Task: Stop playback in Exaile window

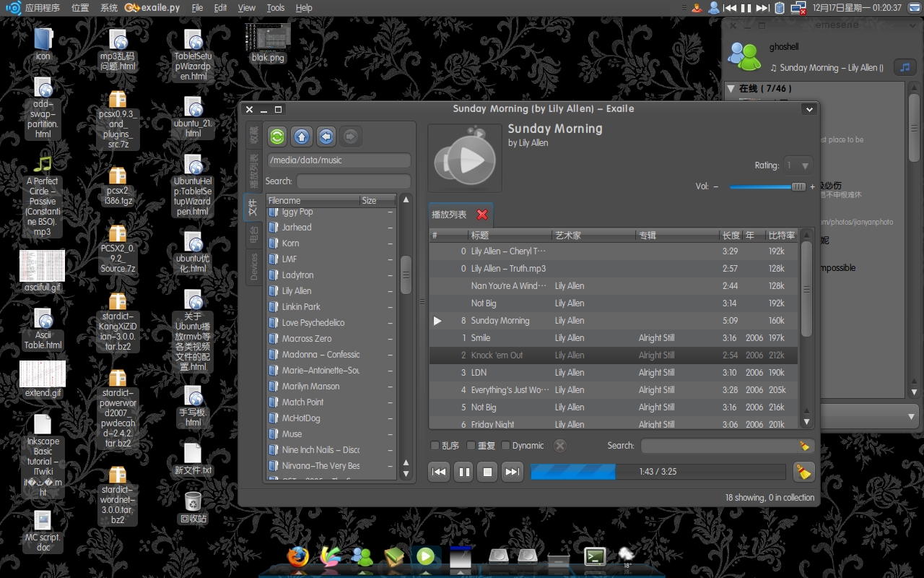Action: click(488, 472)
